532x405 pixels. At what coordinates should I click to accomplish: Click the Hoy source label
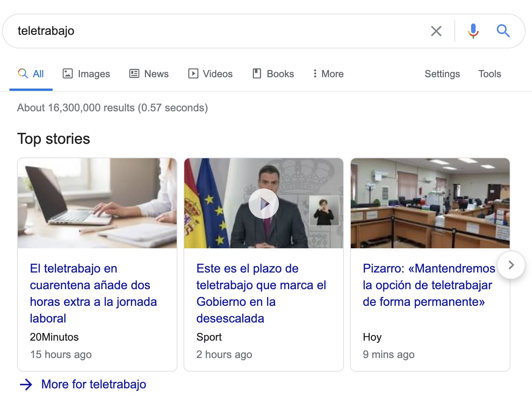372,337
